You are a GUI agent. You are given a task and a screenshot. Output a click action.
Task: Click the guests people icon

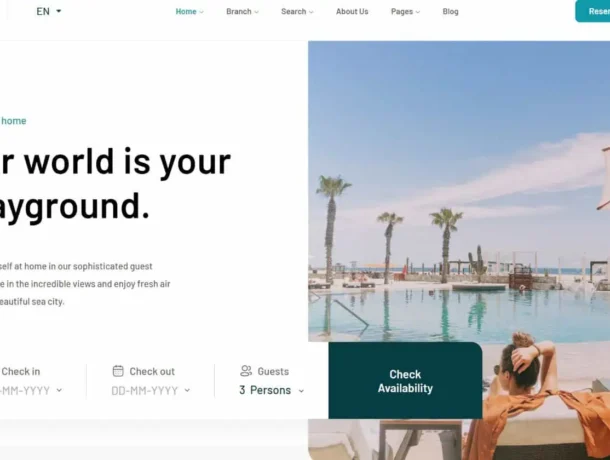(246, 371)
